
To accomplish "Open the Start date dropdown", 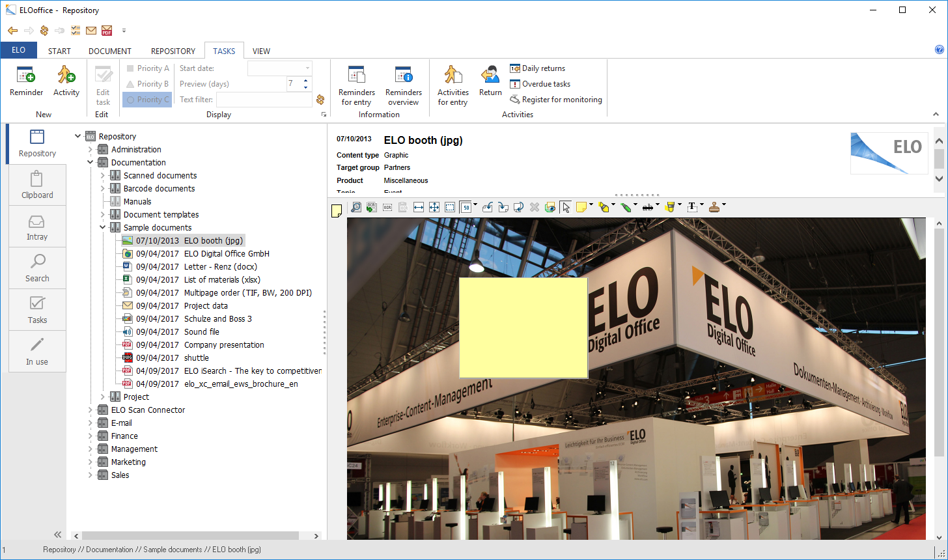I will tap(307, 68).
